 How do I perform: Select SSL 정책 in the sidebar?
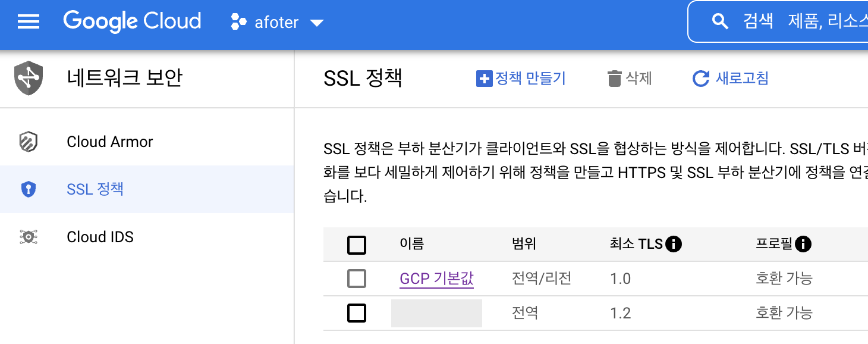coord(95,189)
